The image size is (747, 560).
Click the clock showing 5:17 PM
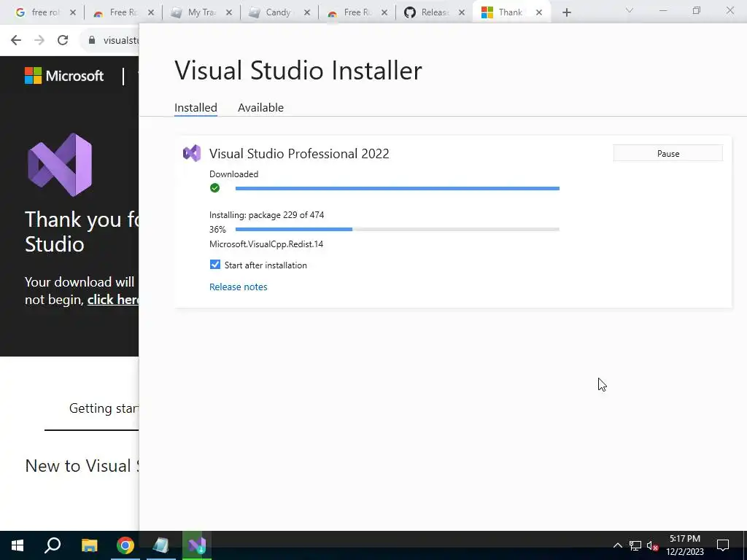click(x=684, y=545)
